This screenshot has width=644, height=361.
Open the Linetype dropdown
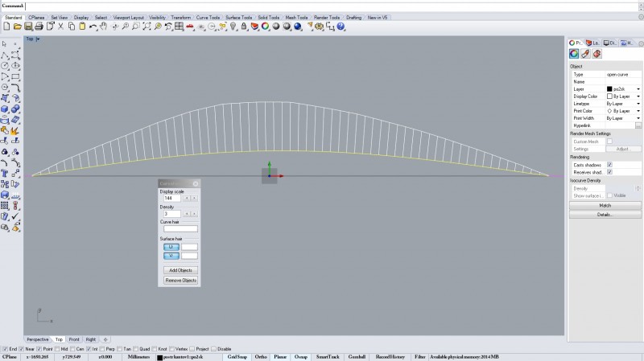click(638, 104)
